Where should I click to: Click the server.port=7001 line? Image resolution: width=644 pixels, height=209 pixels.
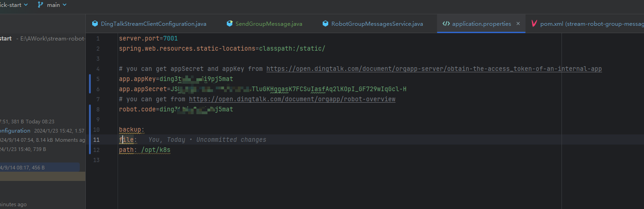[x=148, y=38]
